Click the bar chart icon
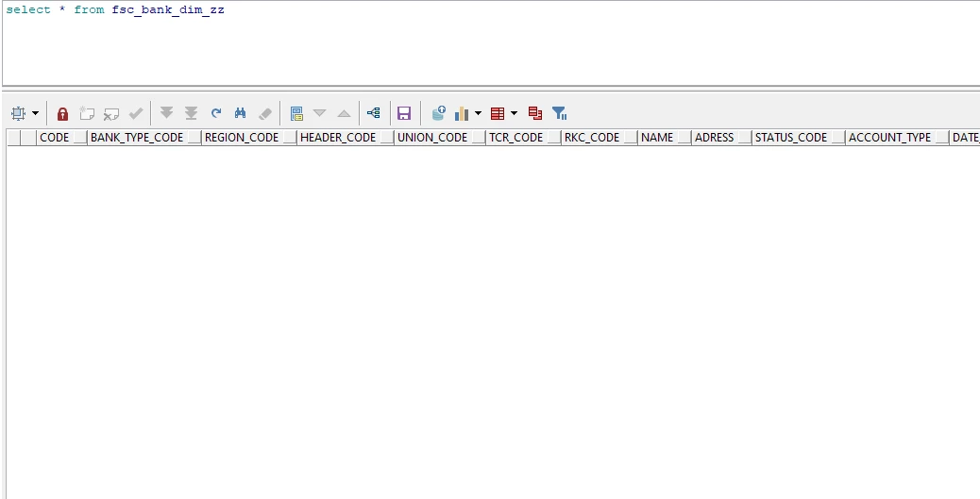Image resolution: width=980 pixels, height=499 pixels. tap(462, 113)
